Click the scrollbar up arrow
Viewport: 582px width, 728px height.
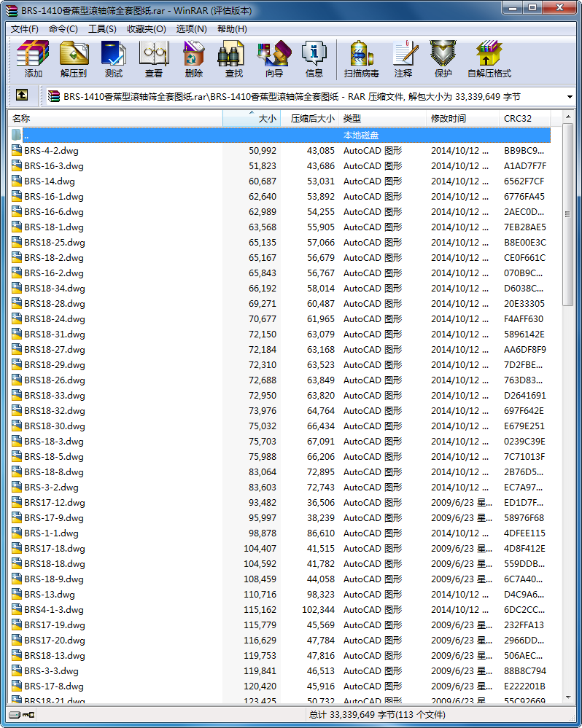pyautogui.click(x=567, y=117)
